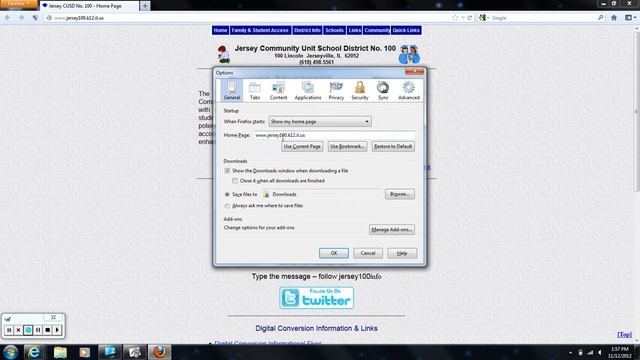Click the Help button in Options
640x360 pixels.
point(402,253)
